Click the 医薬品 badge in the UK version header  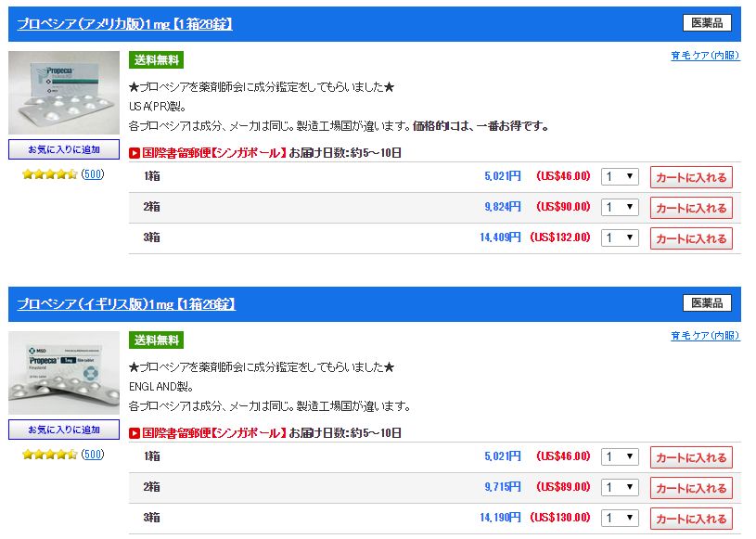pyautogui.click(x=707, y=303)
